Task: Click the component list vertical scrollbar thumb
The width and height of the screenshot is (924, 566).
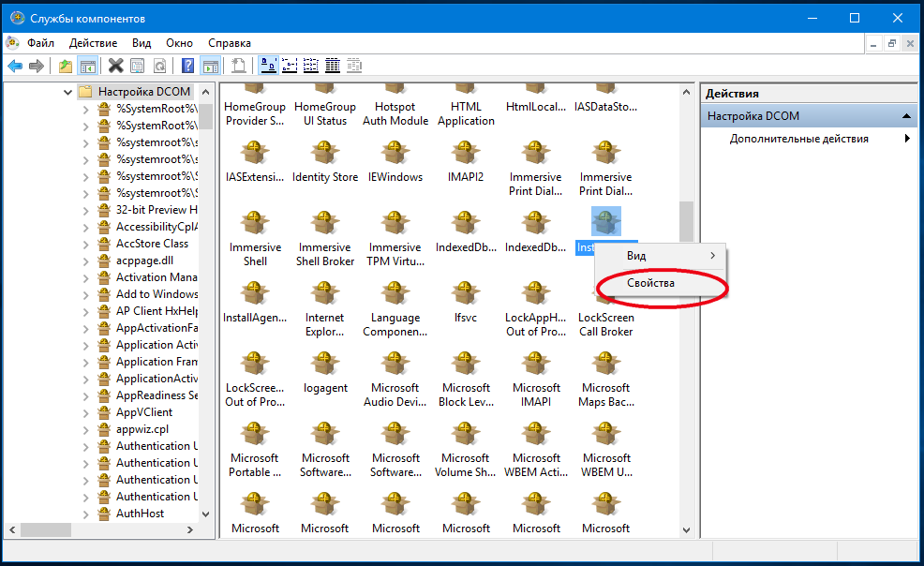Action: pos(686,221)
